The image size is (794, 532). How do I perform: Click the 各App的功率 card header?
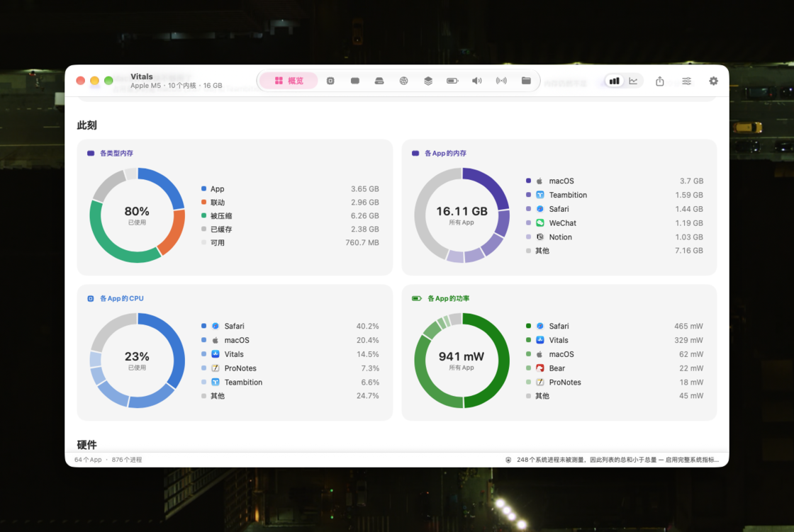440,299
